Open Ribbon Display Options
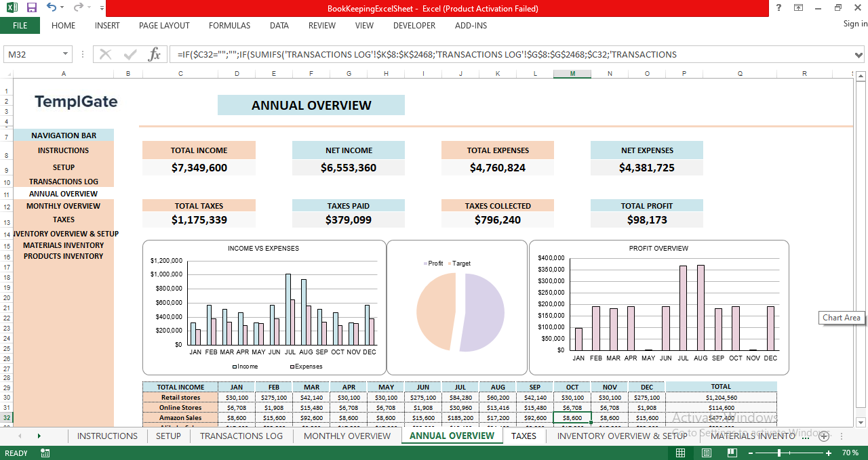This screenshot has width=868, height=460. (x=799, y=8)
